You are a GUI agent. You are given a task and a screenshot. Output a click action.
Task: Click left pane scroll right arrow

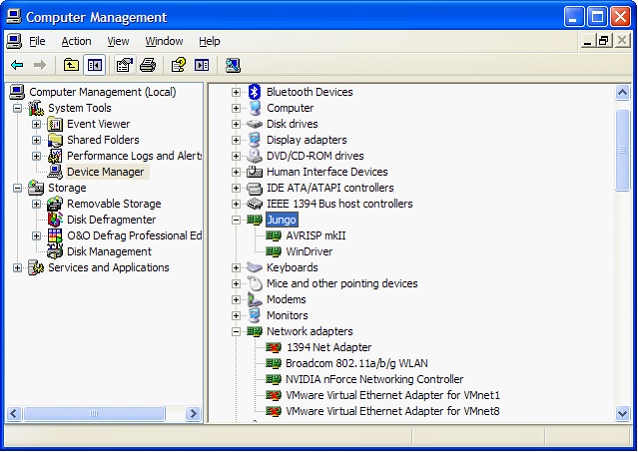[193, 414]
